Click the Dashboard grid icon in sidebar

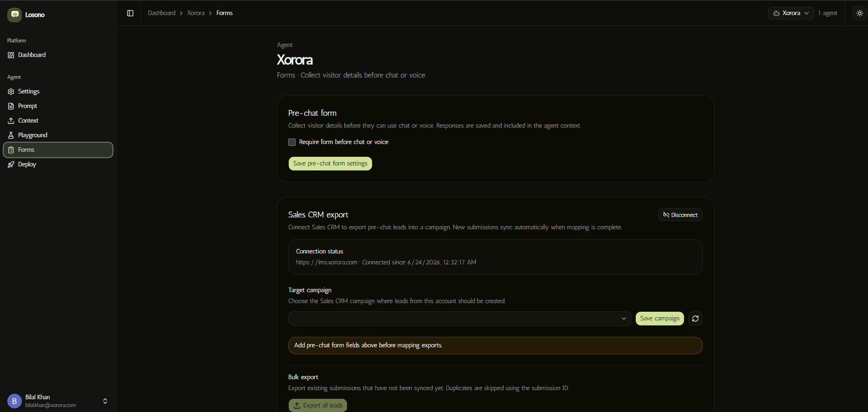tap(11, 55)
